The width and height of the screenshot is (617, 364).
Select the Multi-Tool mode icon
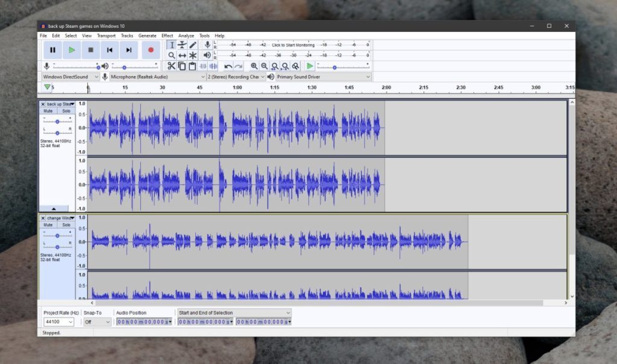193,55
